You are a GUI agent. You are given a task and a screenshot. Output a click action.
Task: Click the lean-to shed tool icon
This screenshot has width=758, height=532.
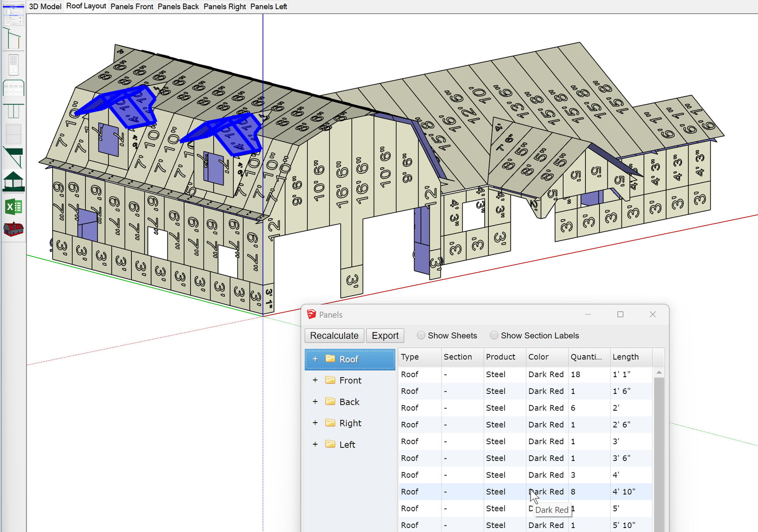tap(13, 38)
